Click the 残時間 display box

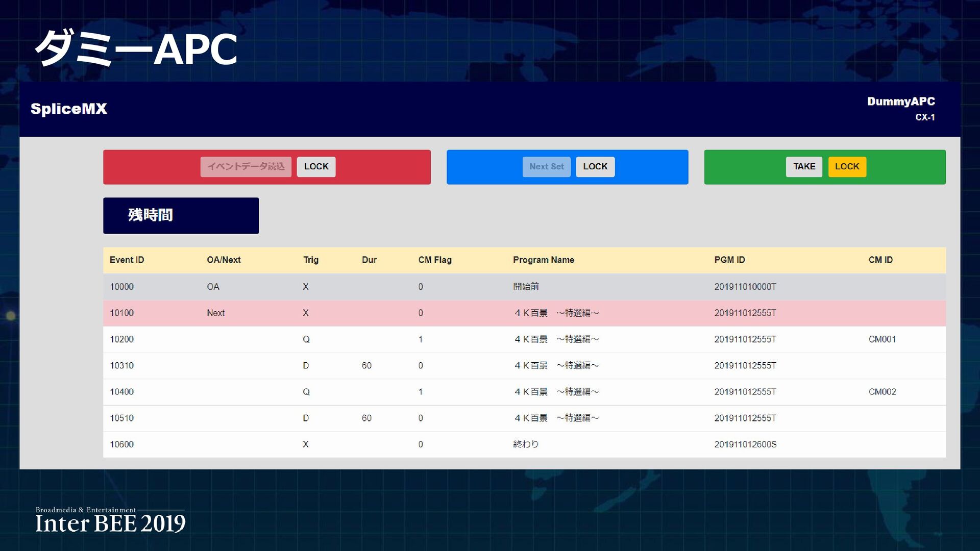181,215
